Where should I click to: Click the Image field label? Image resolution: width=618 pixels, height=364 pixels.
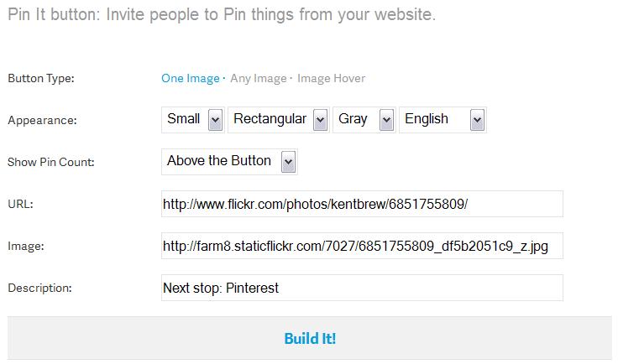coord(25,246)
